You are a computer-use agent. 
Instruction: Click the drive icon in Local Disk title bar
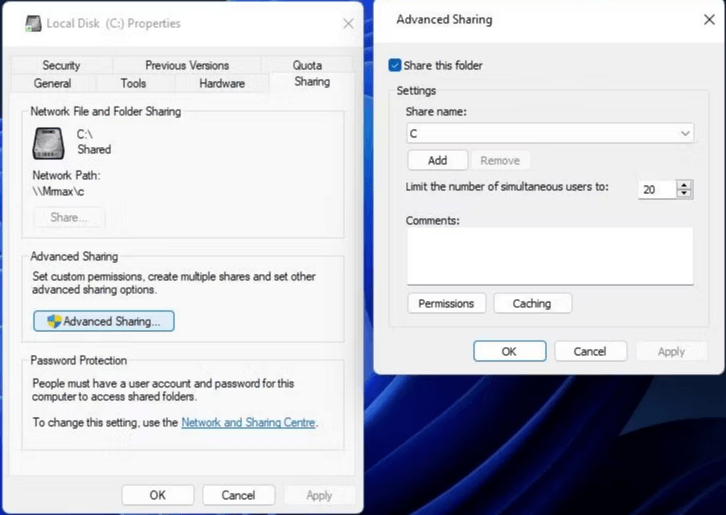32,23
